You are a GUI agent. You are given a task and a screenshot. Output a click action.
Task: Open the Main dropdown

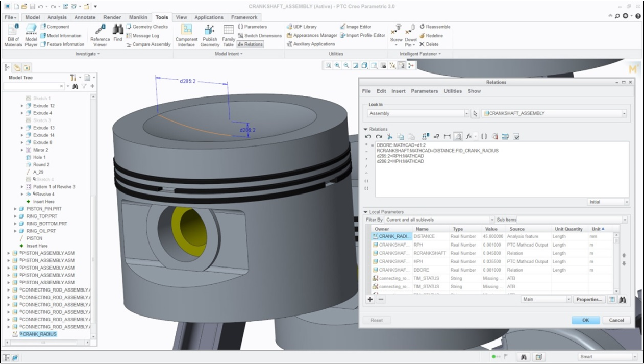(x=569, y=299)
